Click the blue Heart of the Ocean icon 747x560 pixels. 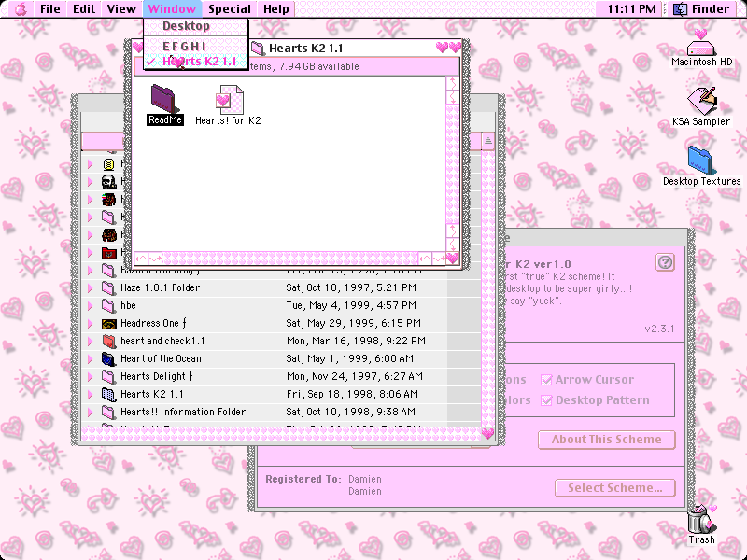(x=108, y=358)
